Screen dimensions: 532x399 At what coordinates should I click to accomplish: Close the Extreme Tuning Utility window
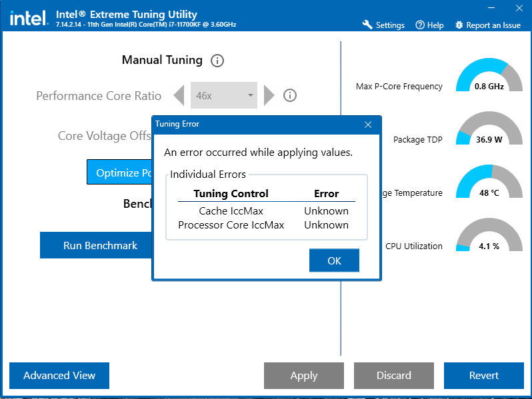[519, 8]
